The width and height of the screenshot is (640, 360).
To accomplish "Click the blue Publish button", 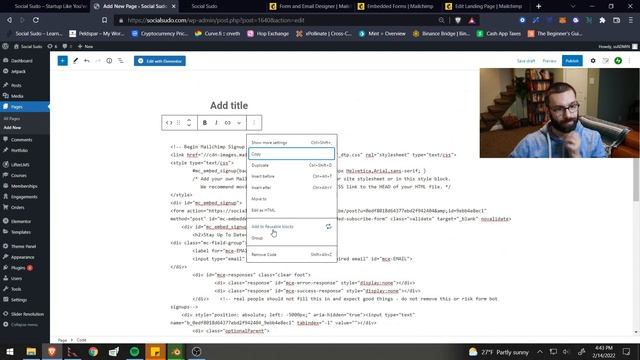I will tap(572, 61).
